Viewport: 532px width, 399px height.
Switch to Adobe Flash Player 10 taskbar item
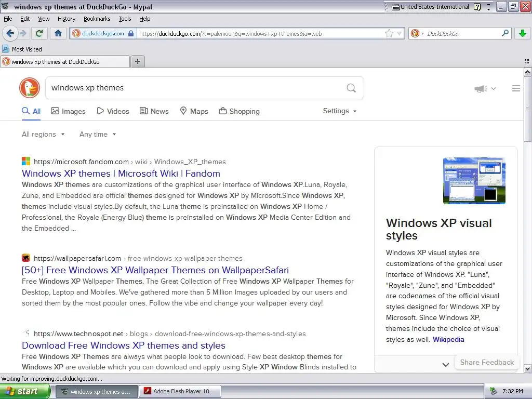180,391
